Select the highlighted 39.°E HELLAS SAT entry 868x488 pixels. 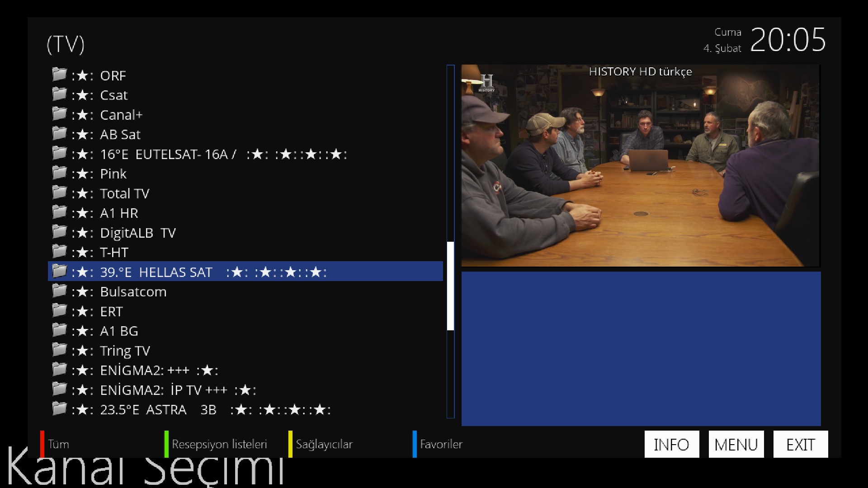tap(245, 272)
